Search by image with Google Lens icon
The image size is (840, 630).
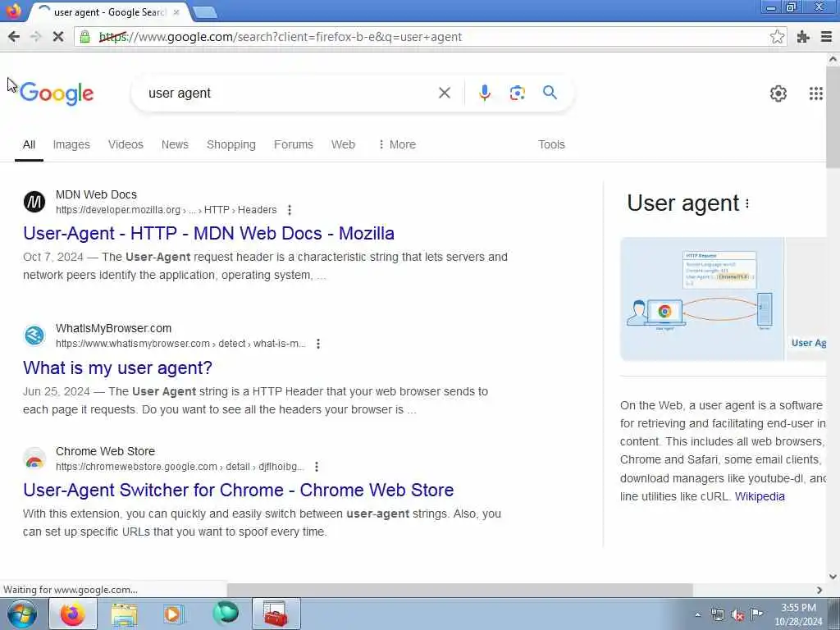pos(517,93)
